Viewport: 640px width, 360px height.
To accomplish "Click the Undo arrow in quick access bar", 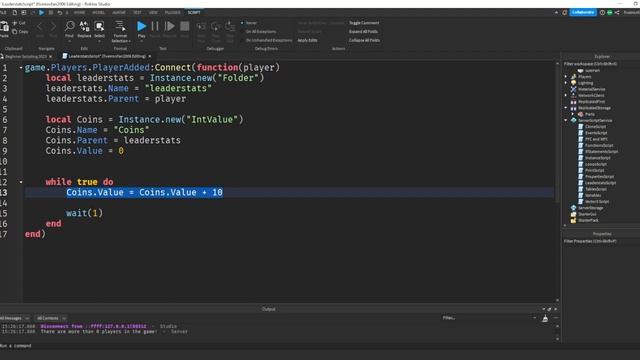I will pos(60,13).
